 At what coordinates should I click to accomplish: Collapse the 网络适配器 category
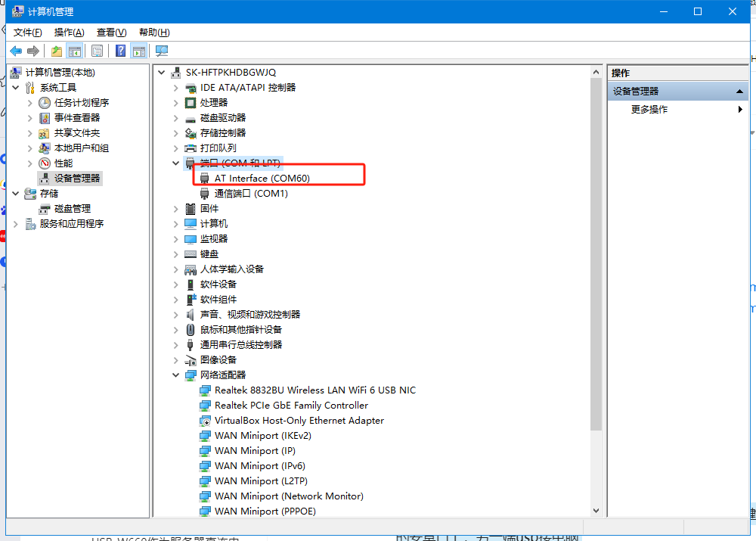coord(176,375)
